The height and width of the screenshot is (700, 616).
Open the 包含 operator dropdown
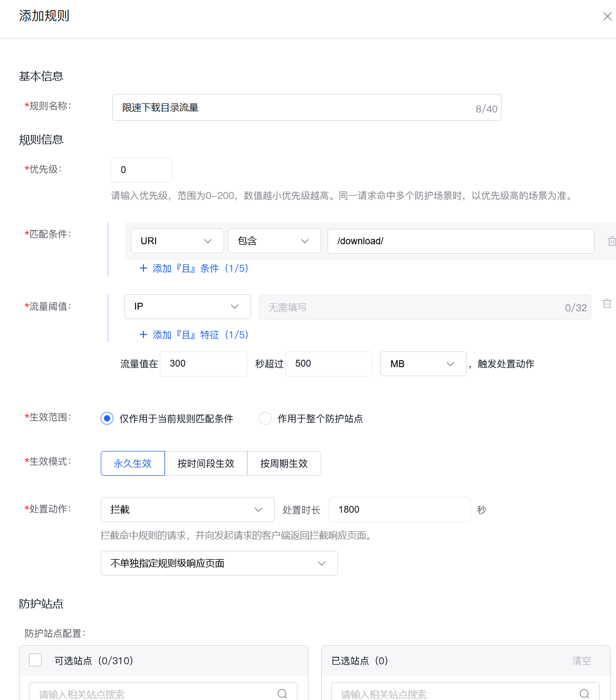click(x=274, y=241)
